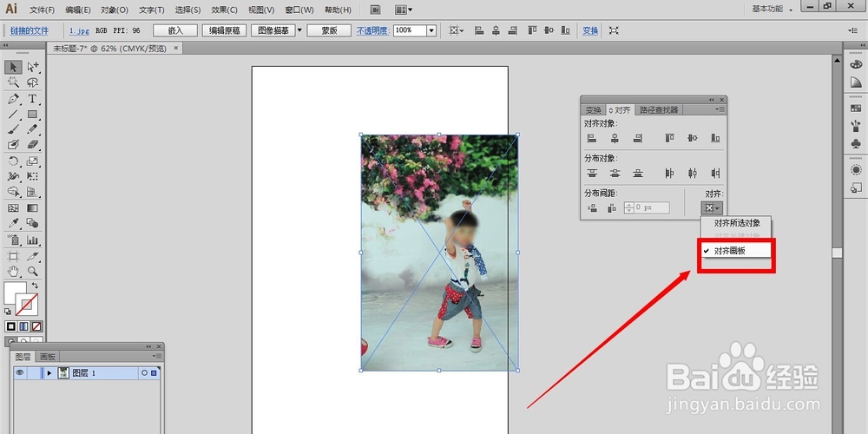The width and height of the screenshot is (868, 434).
Task: Open control bar align-to dropdown
Action: (x=457, y=30)
